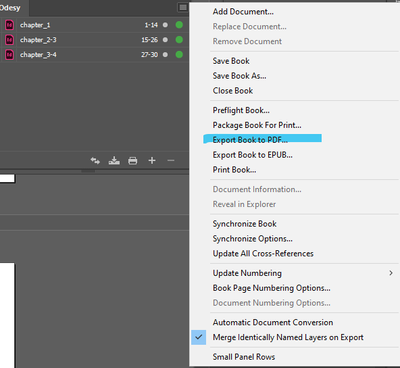Click the green status dot for chapter_2-3
Viewport: 400px width, 368px height.
click(179, 40)
